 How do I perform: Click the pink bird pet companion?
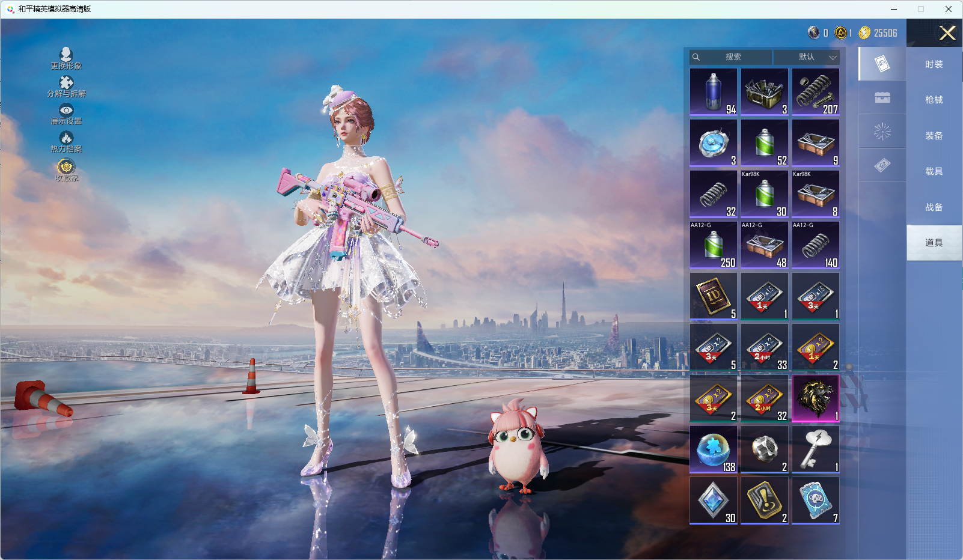518,446
